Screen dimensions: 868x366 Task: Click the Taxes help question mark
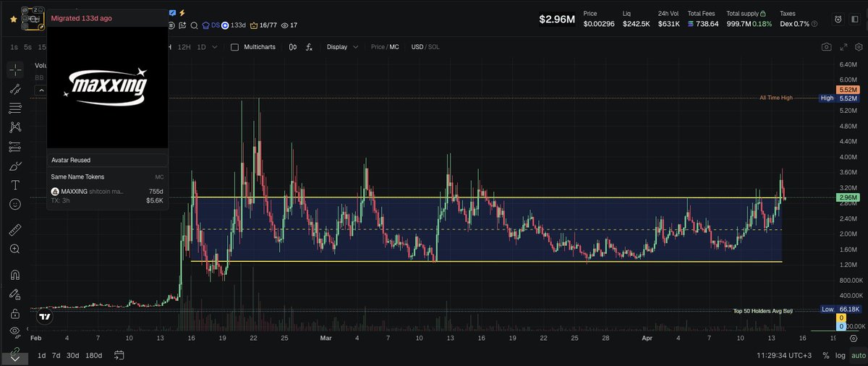815,24
